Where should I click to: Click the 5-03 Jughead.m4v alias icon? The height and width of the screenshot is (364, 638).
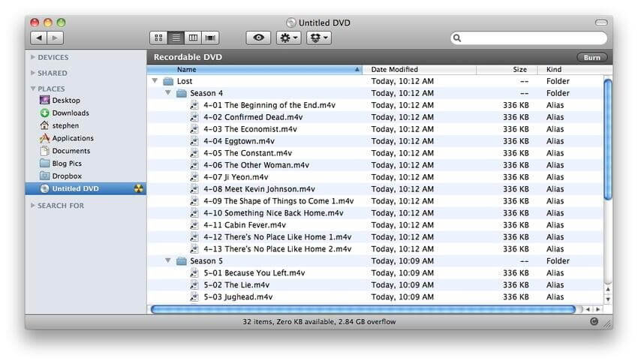point(194,297)
